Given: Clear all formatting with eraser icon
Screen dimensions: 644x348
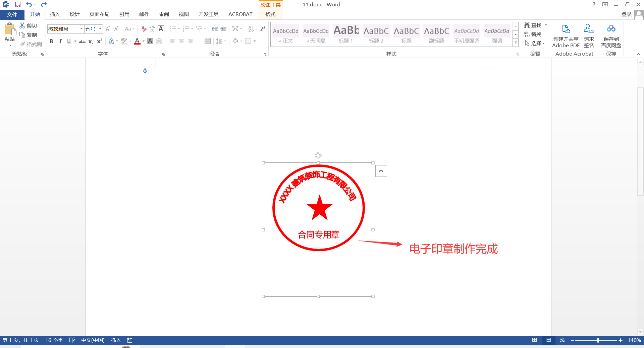Looking at the screenshot, I should (x=144, y=29).
